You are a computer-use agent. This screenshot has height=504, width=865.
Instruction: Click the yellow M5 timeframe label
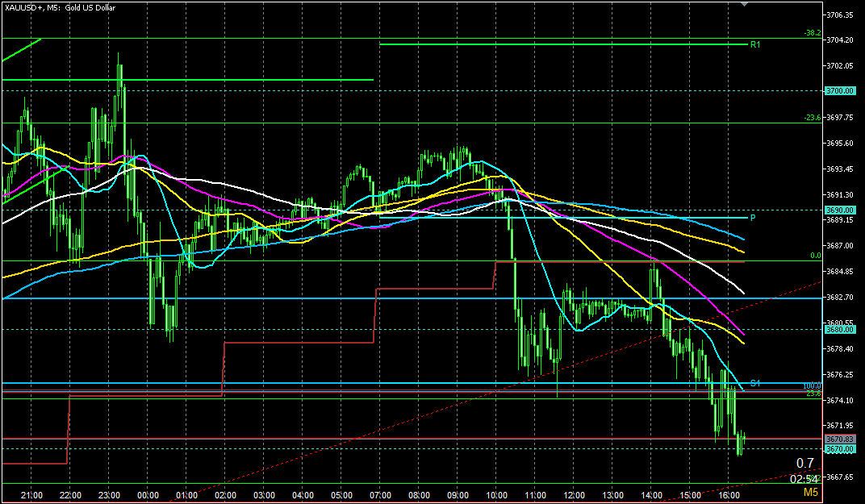809,492
